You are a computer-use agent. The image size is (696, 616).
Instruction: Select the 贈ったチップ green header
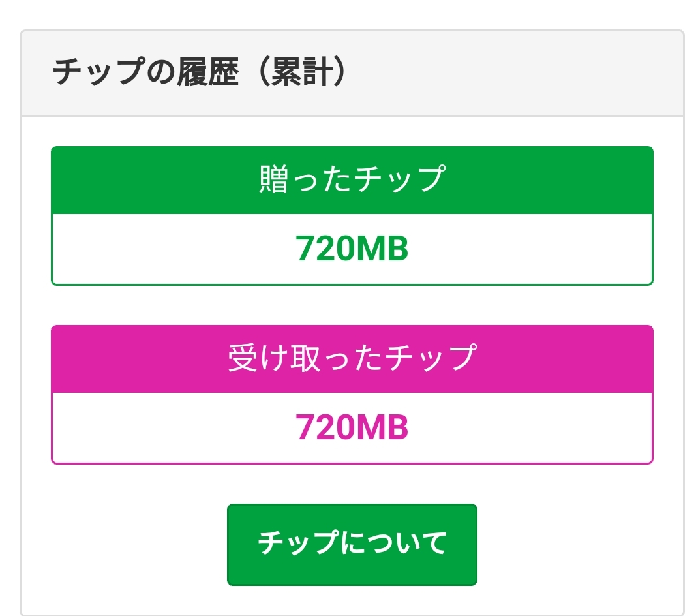(352, 180)
